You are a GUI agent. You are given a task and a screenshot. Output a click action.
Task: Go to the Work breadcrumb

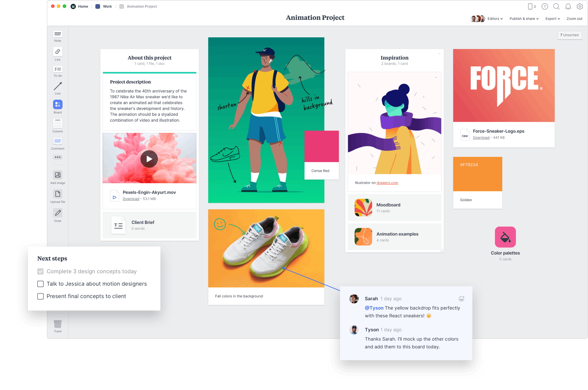pyautogui.click(x=107, y=6)
